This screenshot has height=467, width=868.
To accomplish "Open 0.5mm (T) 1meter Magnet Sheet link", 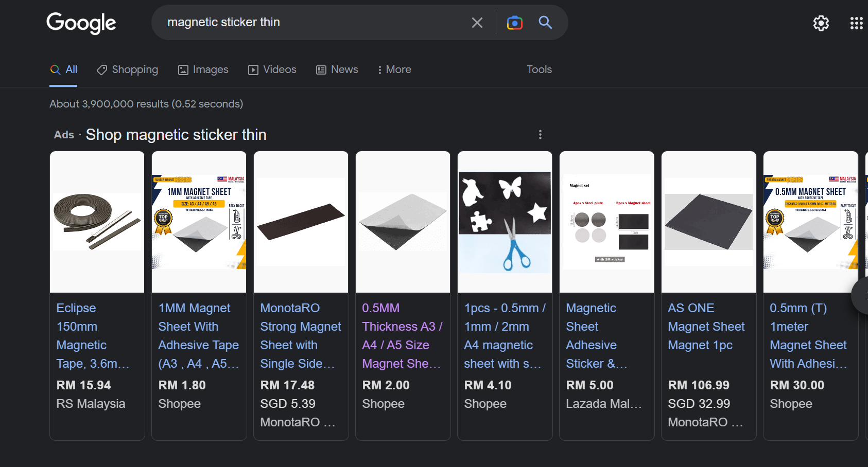I will [x=808, y=336].
